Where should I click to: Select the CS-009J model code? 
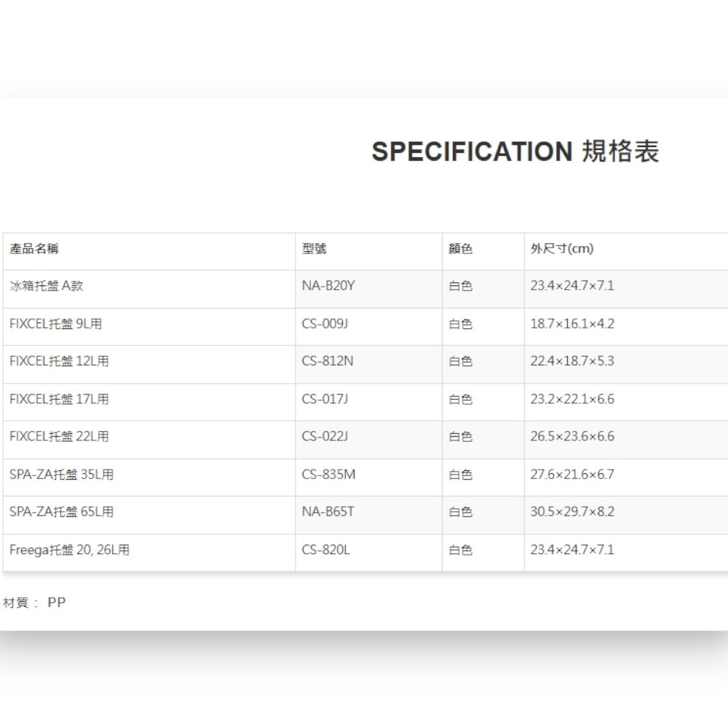point(322,325)
